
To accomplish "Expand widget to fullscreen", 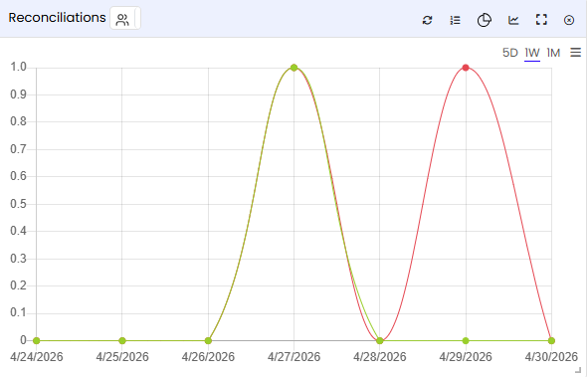I will coord(541,20).
